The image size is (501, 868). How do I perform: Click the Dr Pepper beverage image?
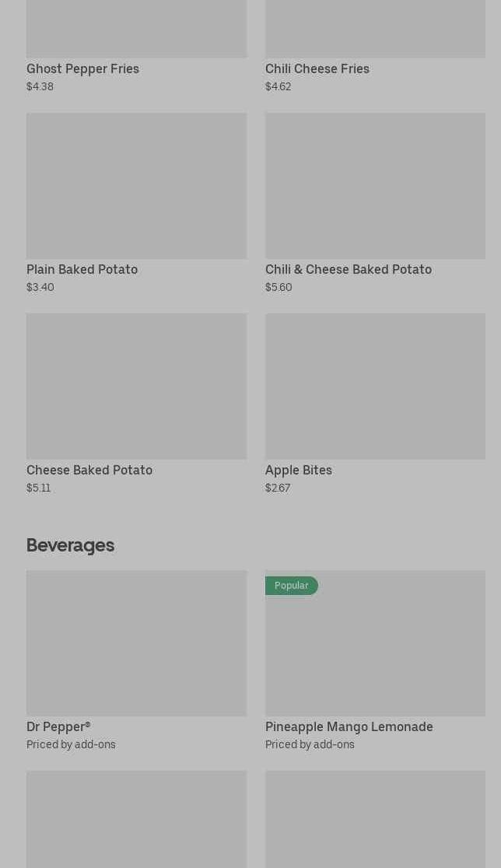point(136,643)
